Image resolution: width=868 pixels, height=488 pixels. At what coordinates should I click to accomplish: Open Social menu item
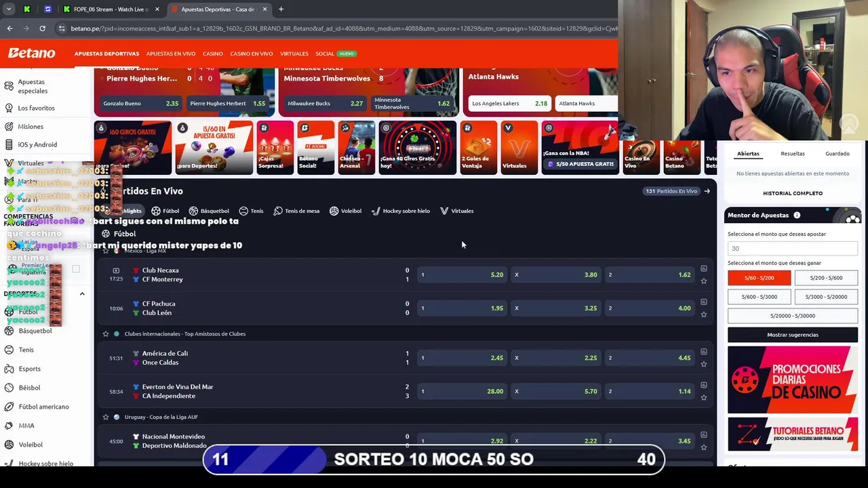coord(325,54)
